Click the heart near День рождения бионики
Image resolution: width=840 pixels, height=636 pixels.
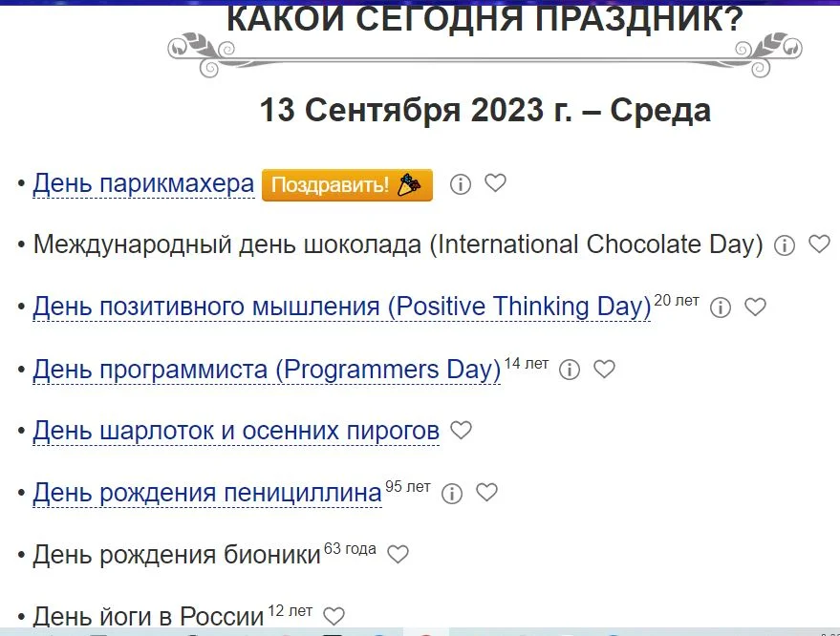coord(398,554)
